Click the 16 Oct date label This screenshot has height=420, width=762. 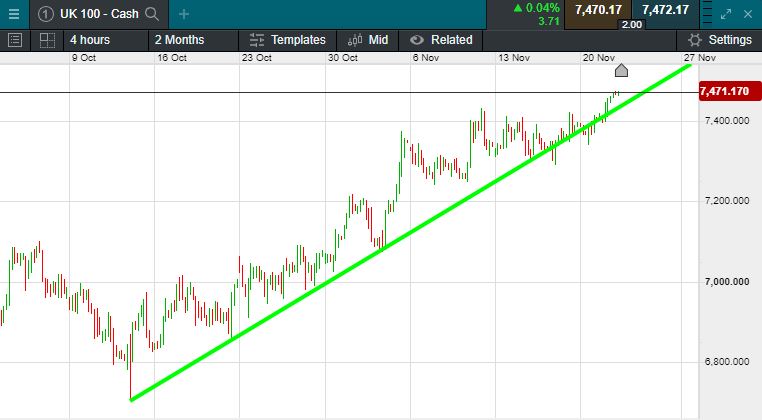[x=172, y=57]
